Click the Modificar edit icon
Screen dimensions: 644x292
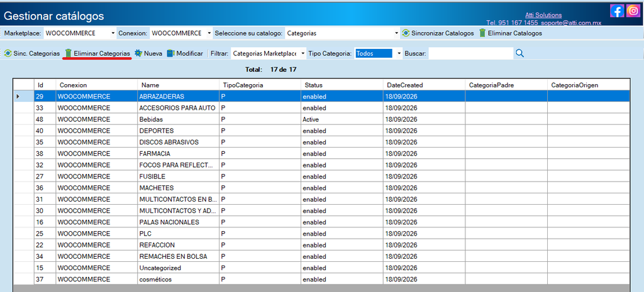point(170,53)
